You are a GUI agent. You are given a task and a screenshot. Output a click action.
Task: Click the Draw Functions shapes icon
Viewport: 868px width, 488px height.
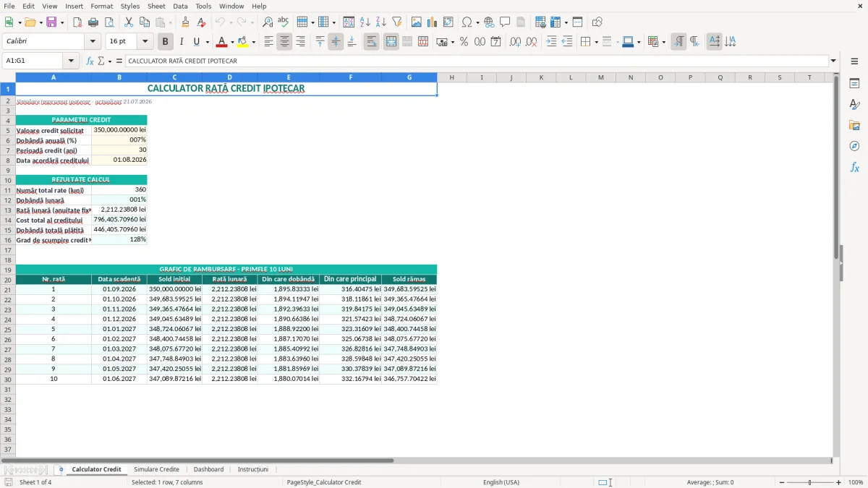pyautogui.click(x=597, y=22)
